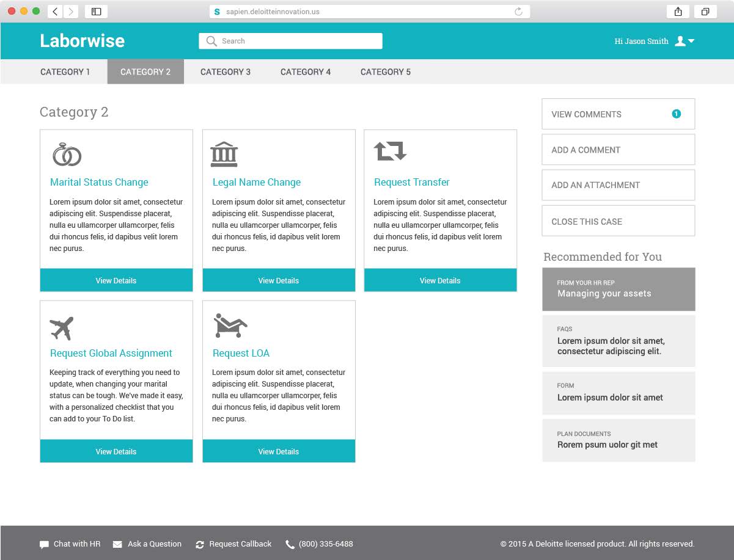Reload the page in the address bar

[x=519, y=12]
